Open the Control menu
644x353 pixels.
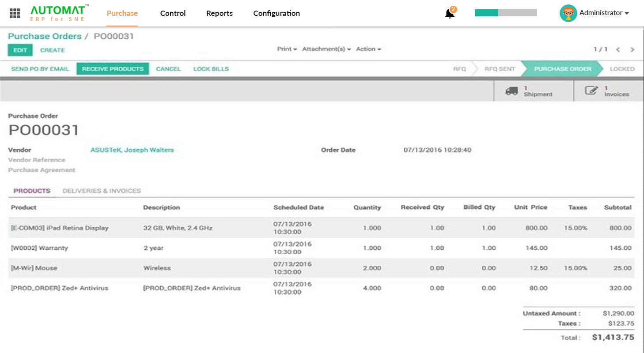[x=173, y=13]
